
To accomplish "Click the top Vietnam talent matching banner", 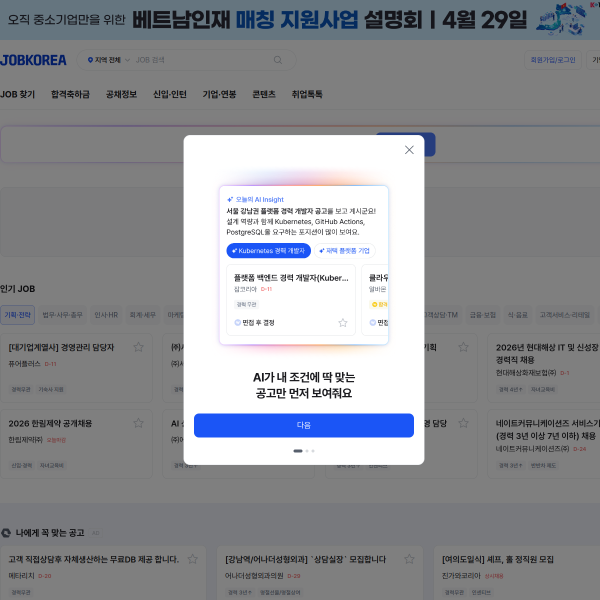I will [x=300, y=20].
